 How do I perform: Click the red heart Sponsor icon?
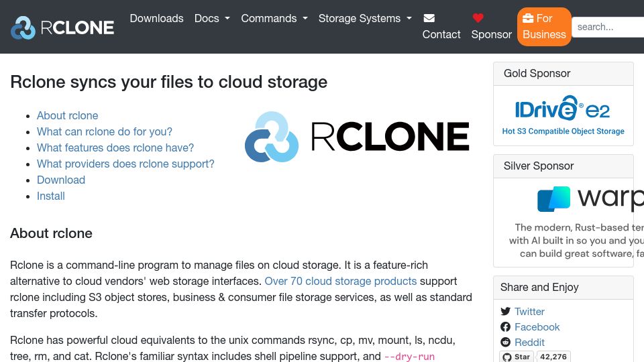pyautogui.click(x=478, y=18)
